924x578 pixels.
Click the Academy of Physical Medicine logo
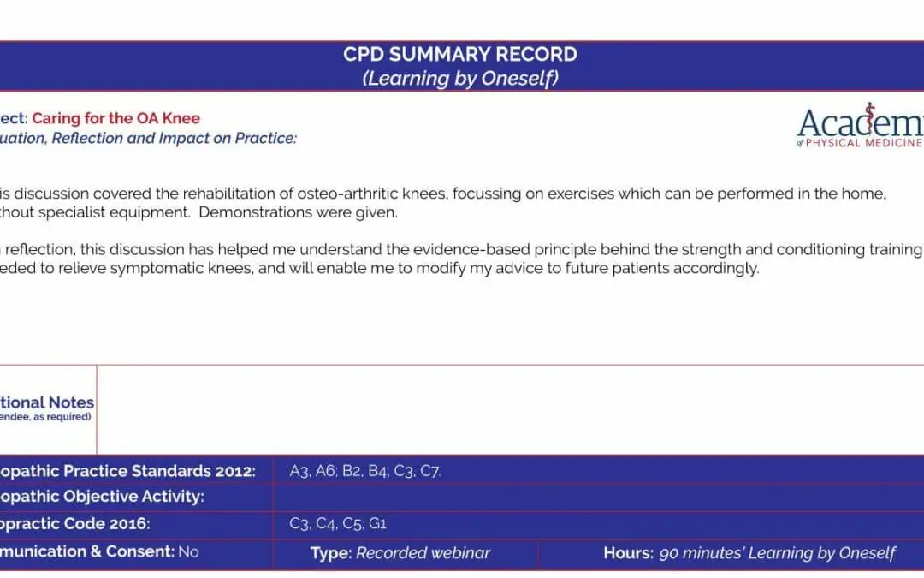[861, 125]
